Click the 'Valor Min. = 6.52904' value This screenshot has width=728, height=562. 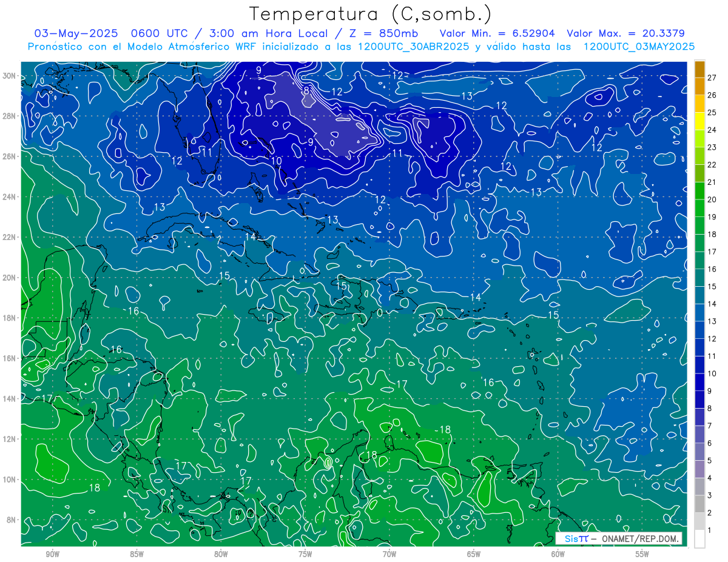pyautogui.click(x=497, y=33)
